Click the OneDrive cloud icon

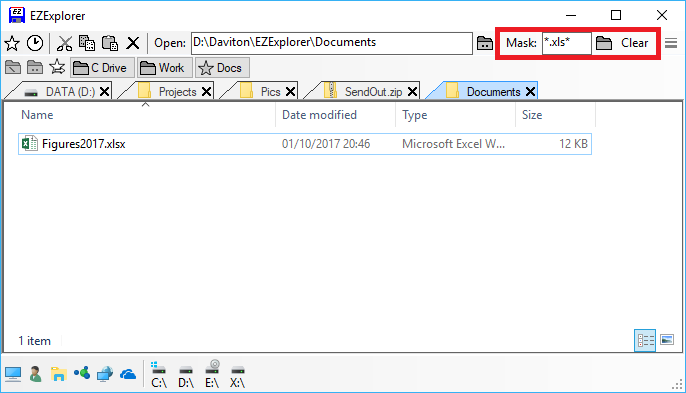tap(128, 375)
